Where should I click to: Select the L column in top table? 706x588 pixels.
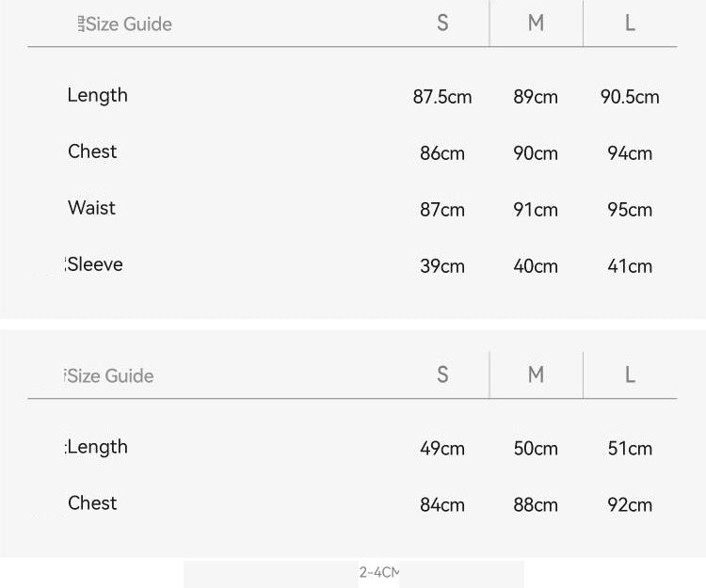coord(630,23)
